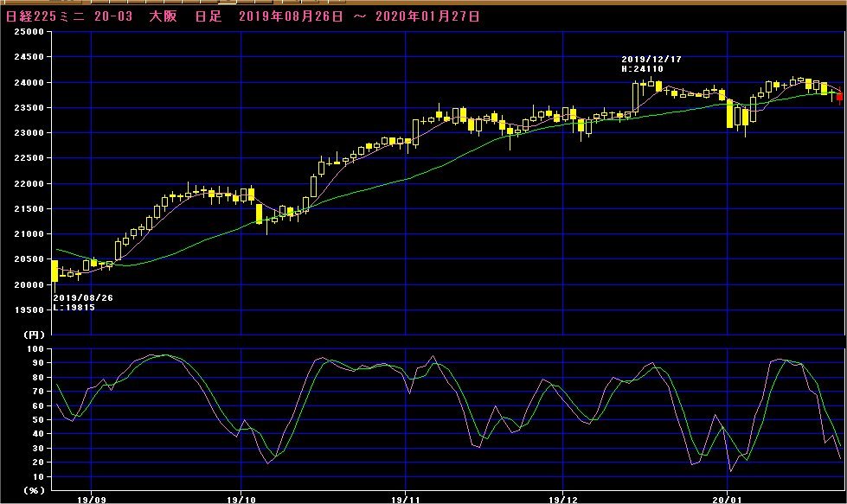The image size is (847, 504).
Task: Click the 24500 price axis label
Action: (x=29, y=57)
